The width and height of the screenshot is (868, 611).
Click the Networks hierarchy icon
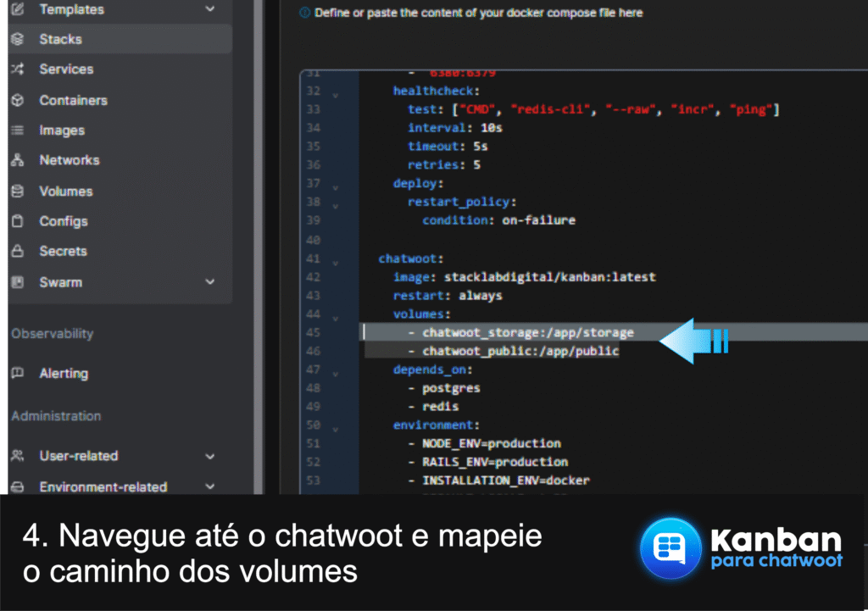point(18,160)
